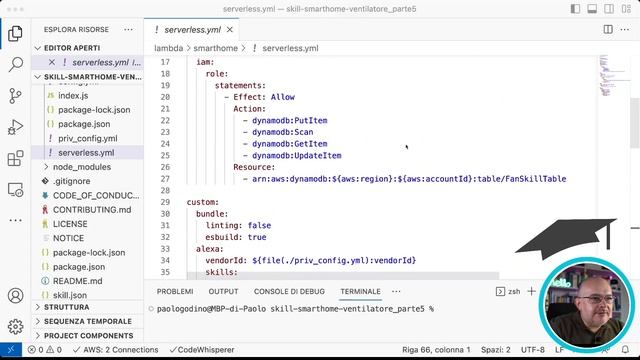Open skill.json file
The width and height of the screenshot is (640, 360).
70,295
